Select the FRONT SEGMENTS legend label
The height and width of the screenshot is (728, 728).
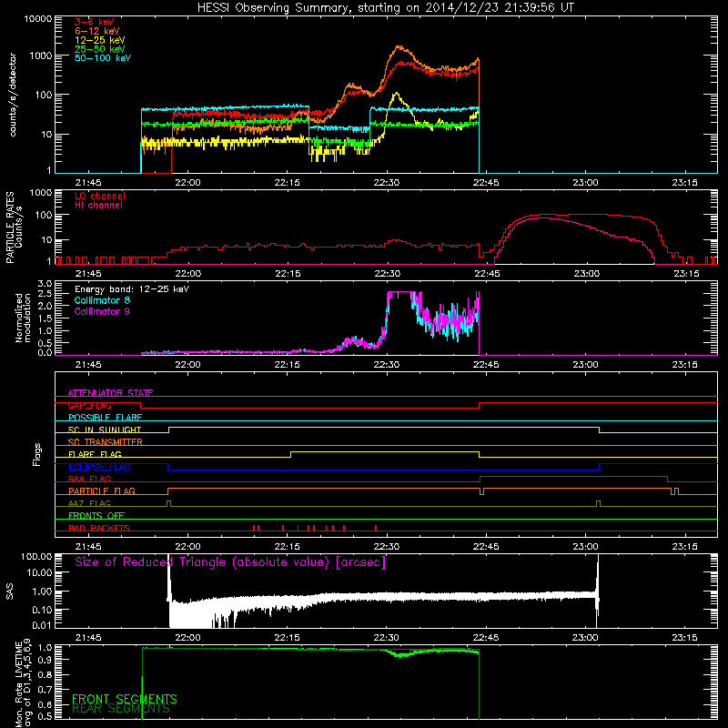coord(125,699)
